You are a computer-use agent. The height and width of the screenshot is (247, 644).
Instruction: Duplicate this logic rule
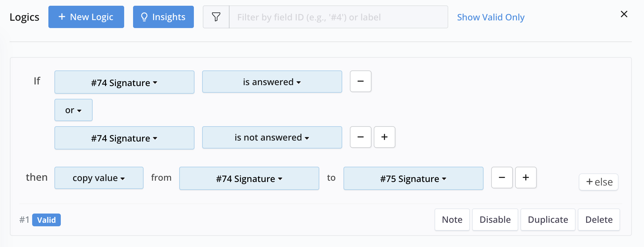pos(548,220)
